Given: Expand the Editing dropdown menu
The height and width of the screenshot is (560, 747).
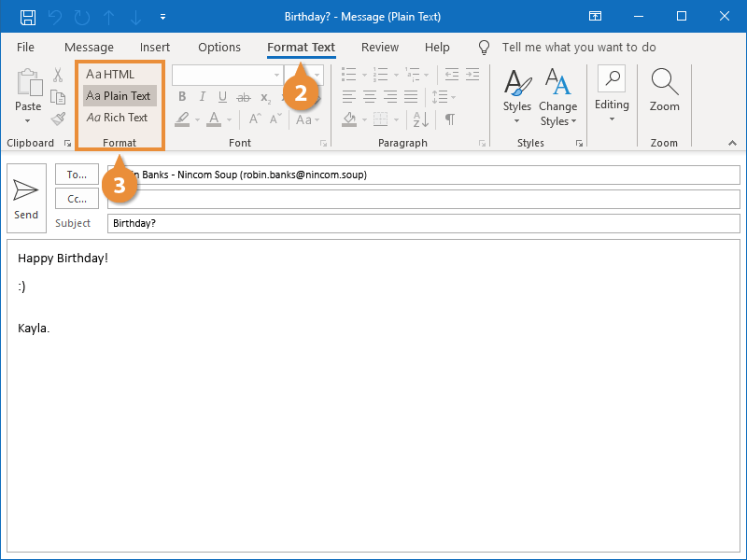Looking at the screenshot, I should (x=612, y=119).
